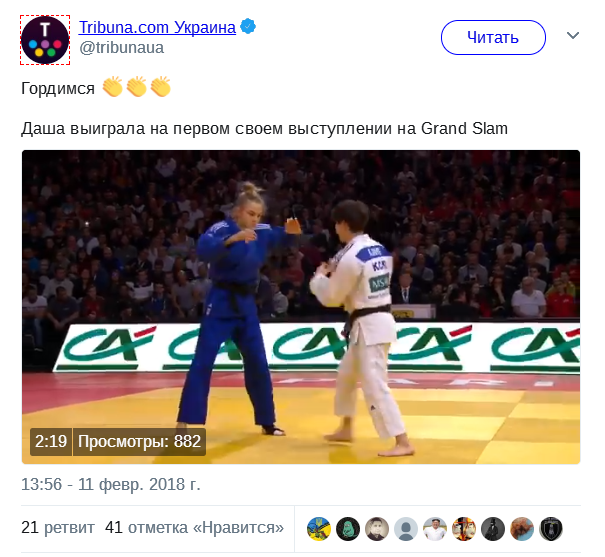
Task: Open the brown furry animal avatar
Action: click(x=522, y=529)
